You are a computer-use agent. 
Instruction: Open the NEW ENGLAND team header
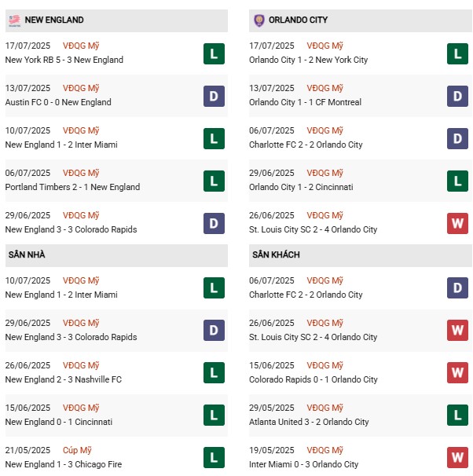click(54, 20)
